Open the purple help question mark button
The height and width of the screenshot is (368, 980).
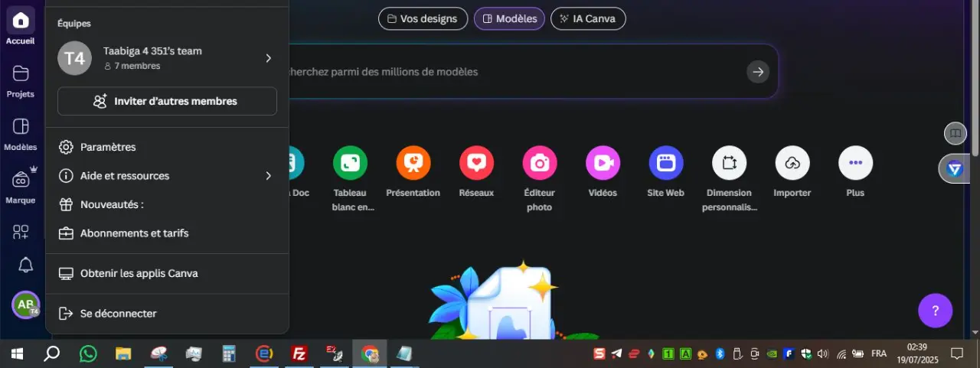[x=935, y=311]
